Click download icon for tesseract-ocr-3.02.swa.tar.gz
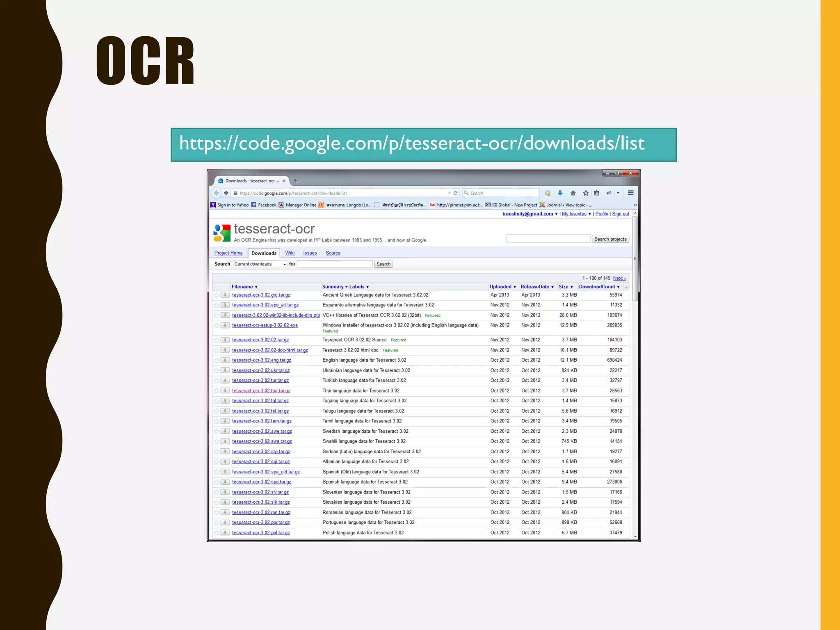This screenshot has height=630, width=840. tap(225, 441)
